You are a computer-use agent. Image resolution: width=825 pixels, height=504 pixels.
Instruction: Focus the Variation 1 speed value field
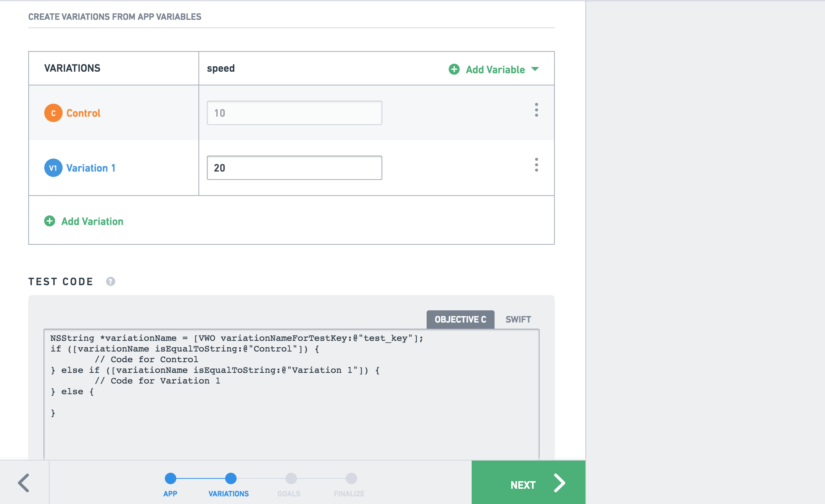294,168
